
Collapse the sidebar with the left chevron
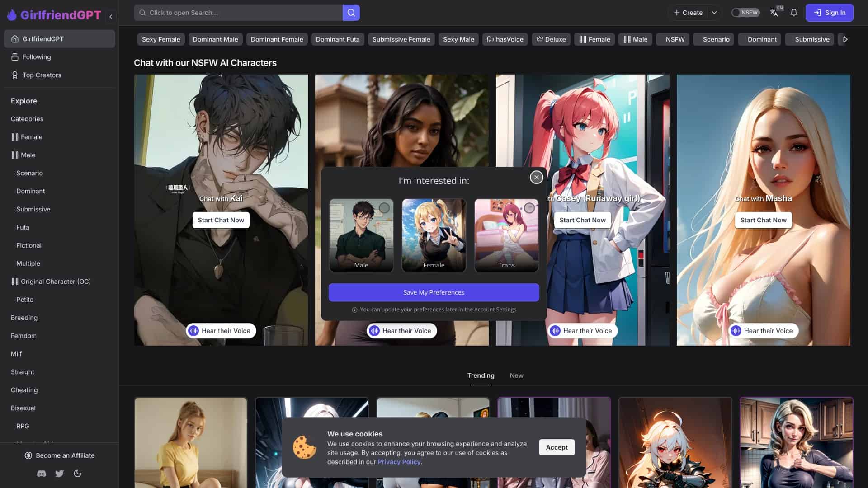pyautogui.click(x=111, y=16)
